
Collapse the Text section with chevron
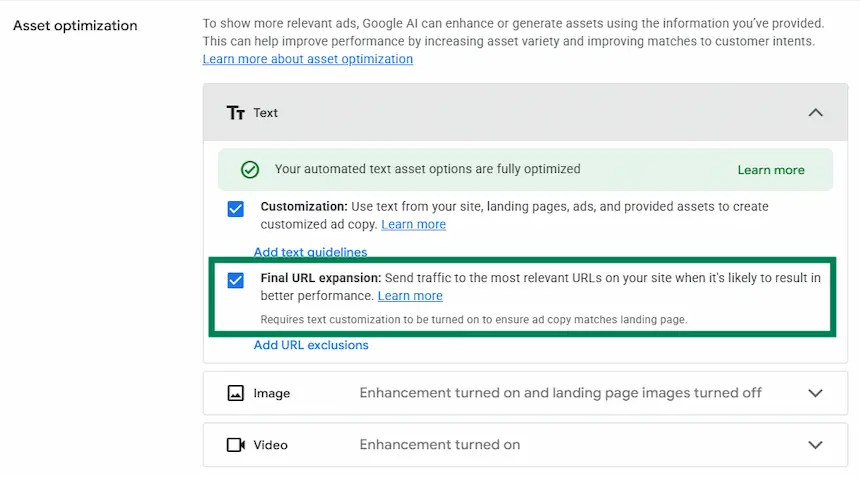click(x=815, y=113)
